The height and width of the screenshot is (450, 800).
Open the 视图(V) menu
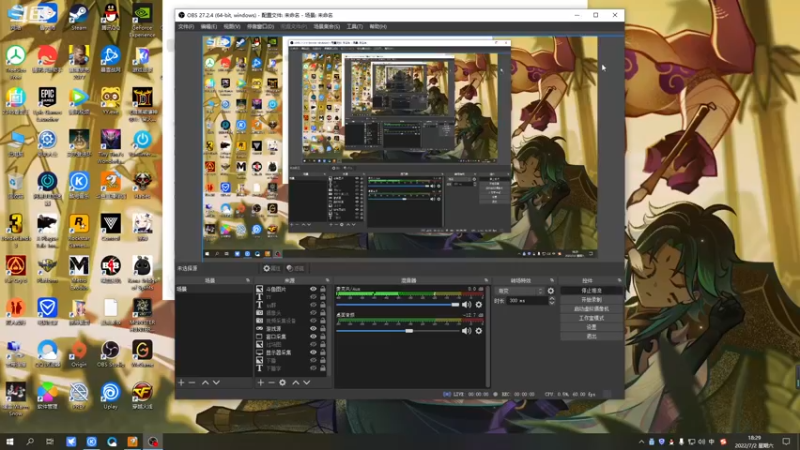(231, 27)
